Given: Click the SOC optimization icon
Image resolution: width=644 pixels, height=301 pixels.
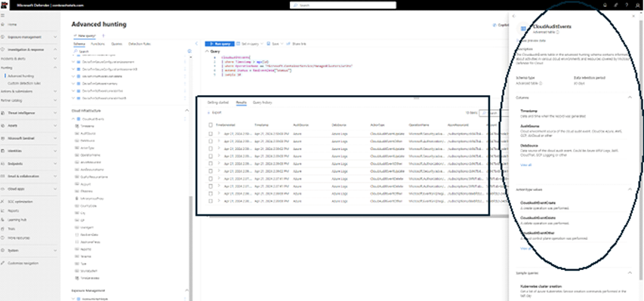Looking at the screenshot, I should tap(3, 201).
